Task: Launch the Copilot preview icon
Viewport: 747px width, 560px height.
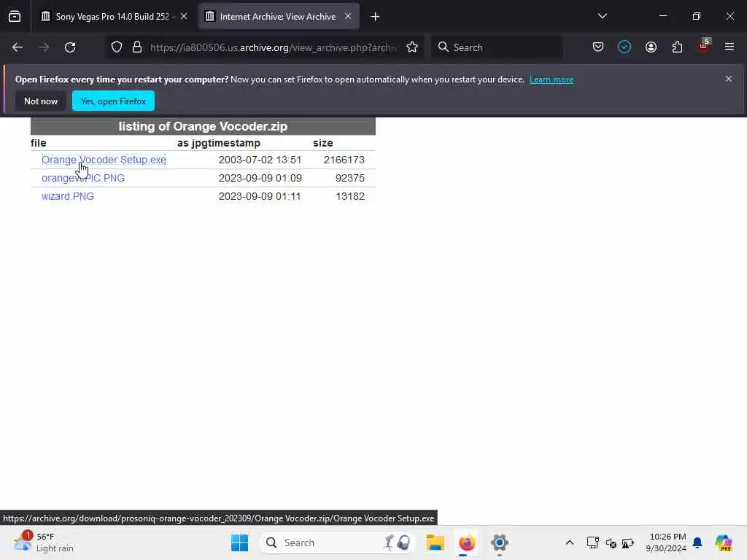Action: 724,542
